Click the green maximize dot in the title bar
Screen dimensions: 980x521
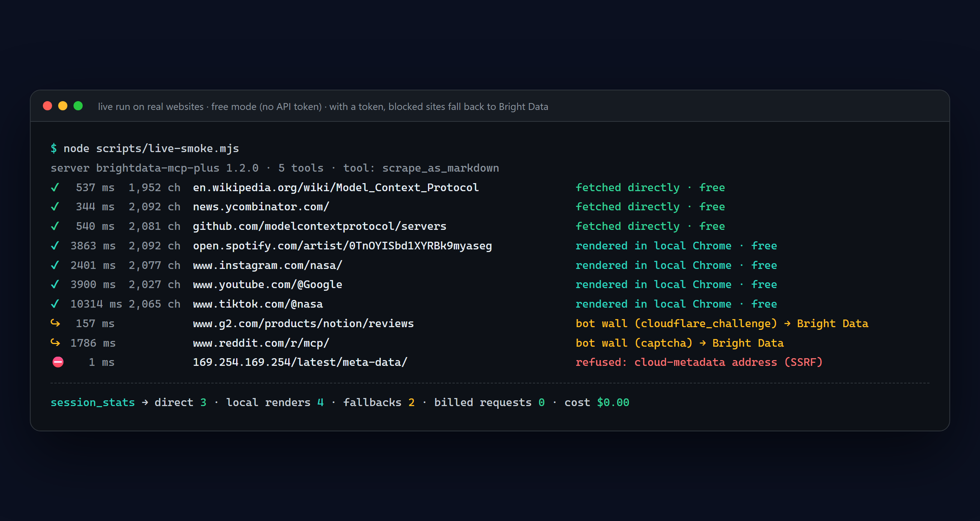78,106
